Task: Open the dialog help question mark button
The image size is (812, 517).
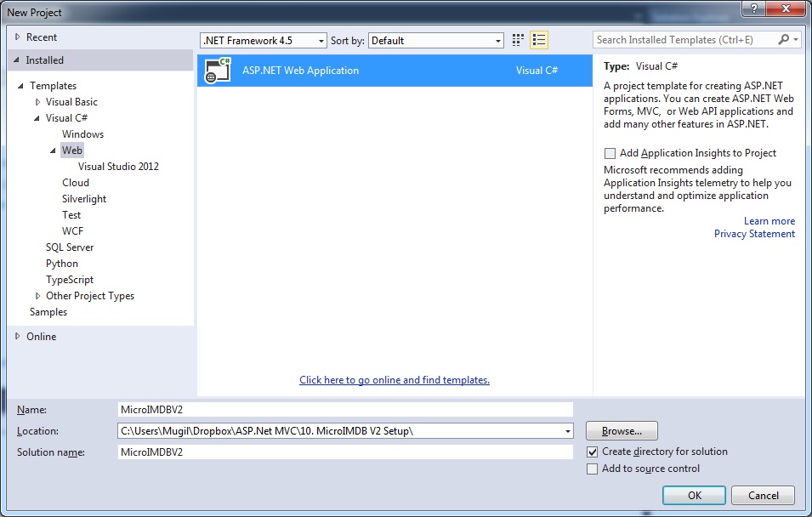Action: coord(754,9)
